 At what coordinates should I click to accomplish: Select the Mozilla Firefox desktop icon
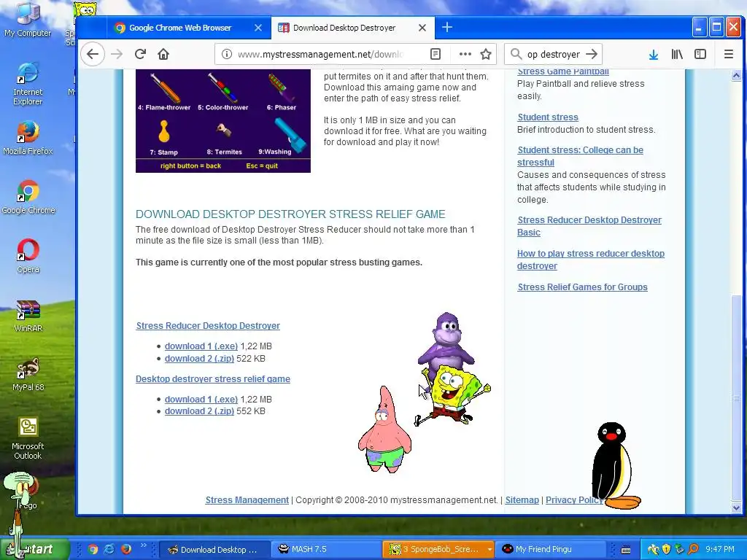[x=28, y=138]
